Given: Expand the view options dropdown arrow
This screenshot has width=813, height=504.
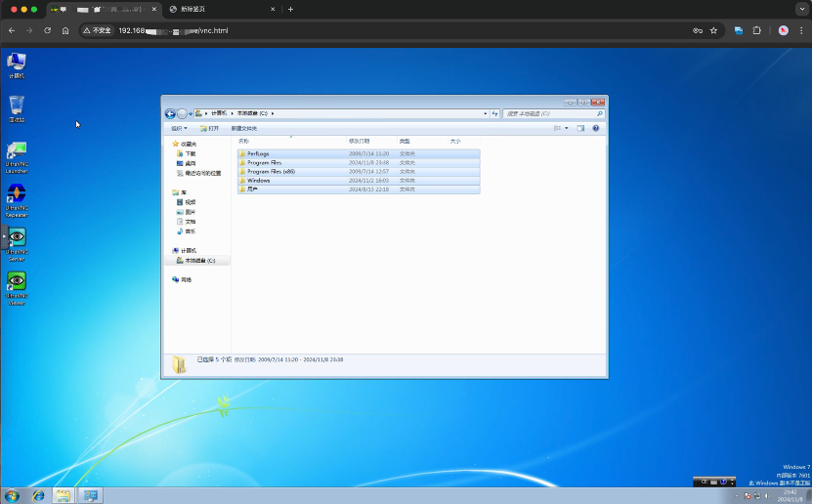Looking at the screenshot, I should (x=566, y=128).
